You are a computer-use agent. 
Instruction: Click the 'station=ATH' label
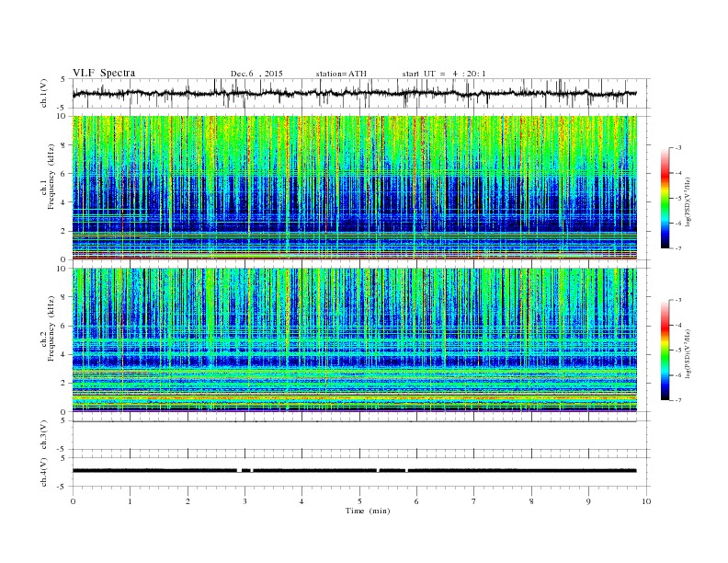(x=341, y=74)
